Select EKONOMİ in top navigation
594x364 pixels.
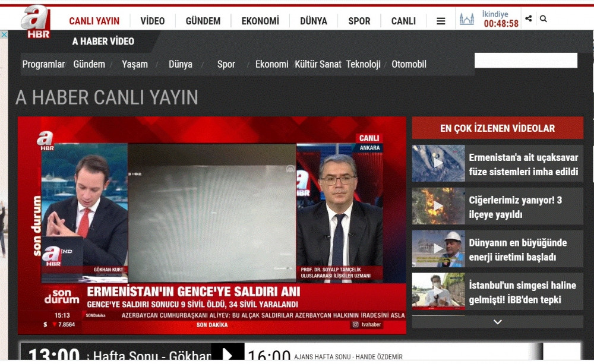(x=260, y=21)
